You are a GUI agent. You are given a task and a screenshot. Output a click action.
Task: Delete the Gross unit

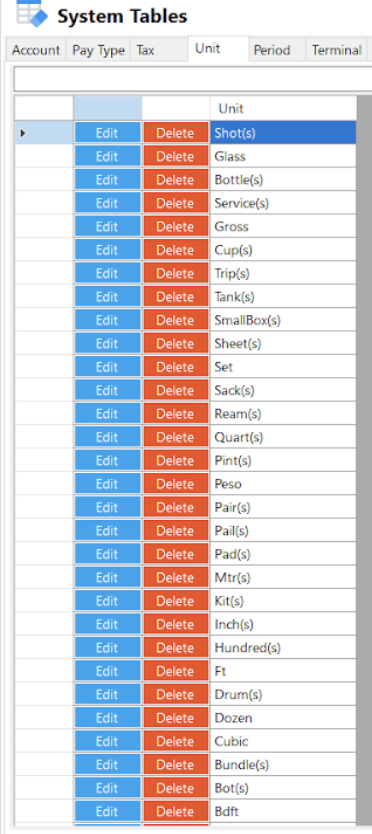pos(176,226)
